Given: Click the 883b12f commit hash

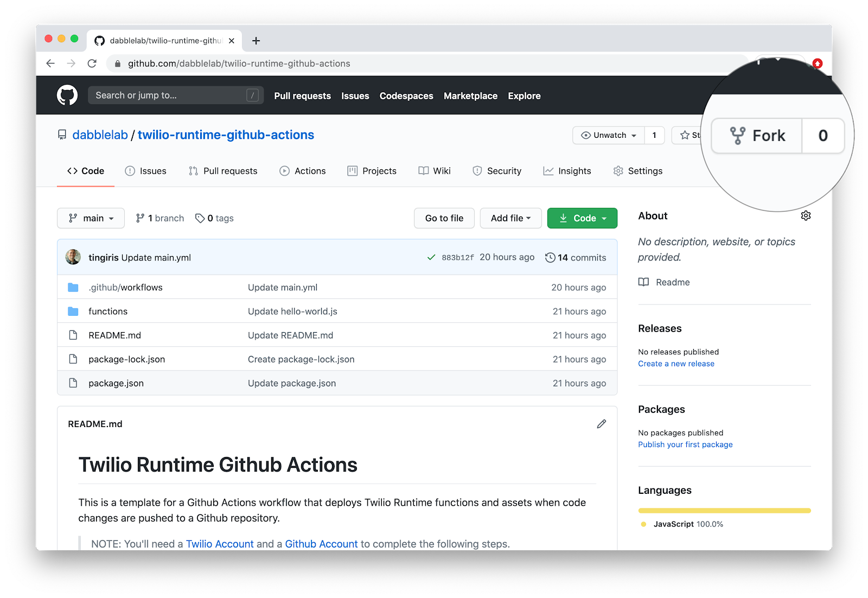Looking at the screenshot, I should point(458,258).
